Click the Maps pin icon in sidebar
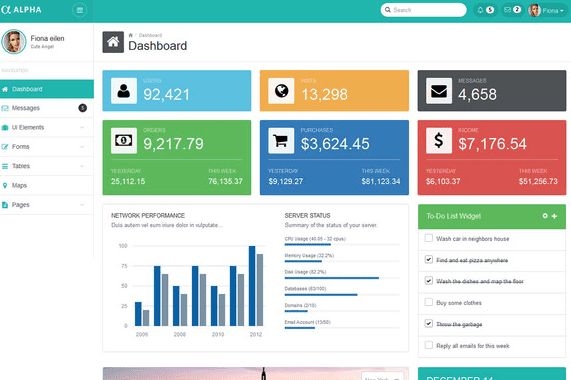 pos(5,186)
